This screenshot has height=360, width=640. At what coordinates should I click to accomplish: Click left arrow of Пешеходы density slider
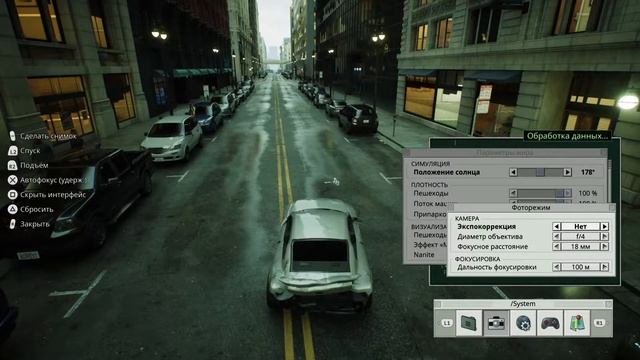point(513,193)
